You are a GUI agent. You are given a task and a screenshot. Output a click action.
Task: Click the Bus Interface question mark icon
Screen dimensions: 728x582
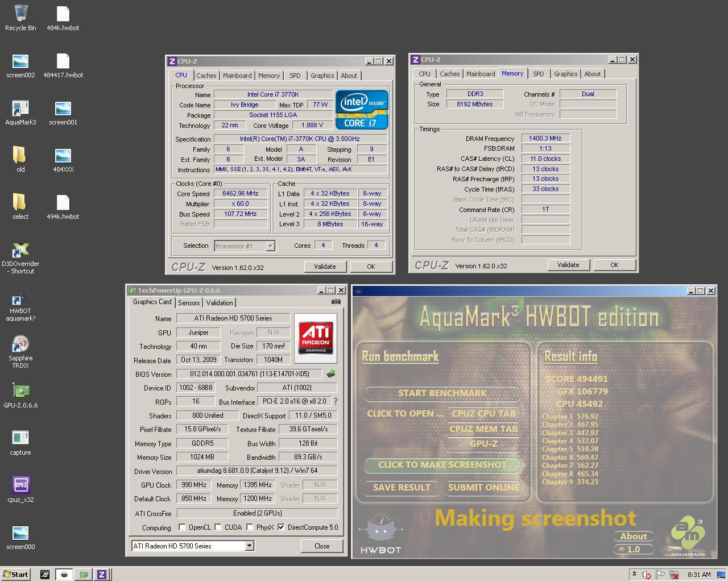335,401
